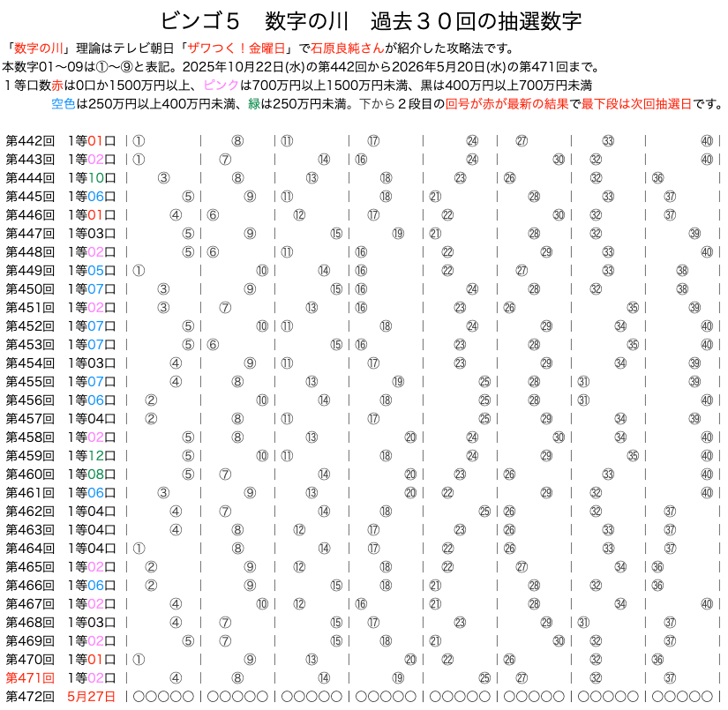Click the row label 第454回
Image resolution: width=728 pixels, height=710 pixels.
coord(30,363)
